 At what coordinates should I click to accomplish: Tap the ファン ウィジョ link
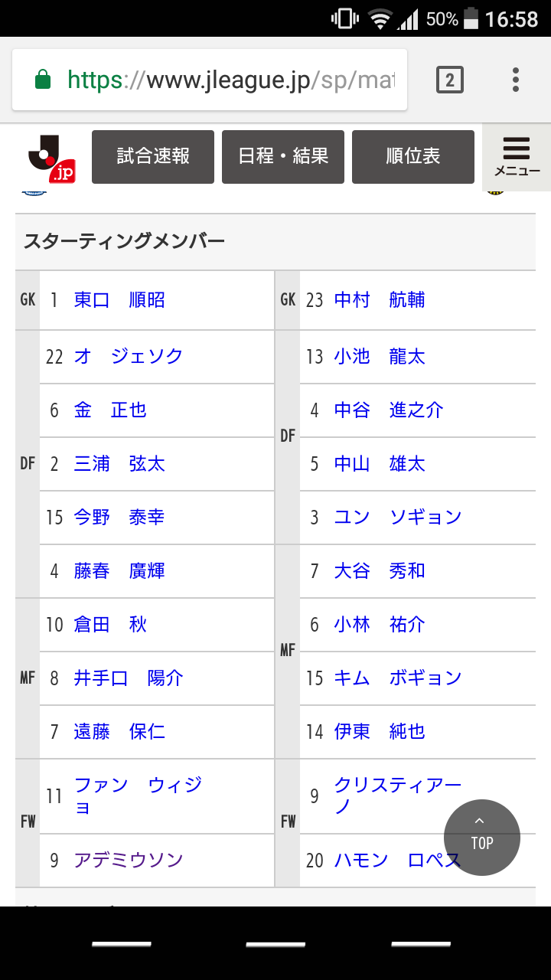pyautogui.click(x=138, y=795)
